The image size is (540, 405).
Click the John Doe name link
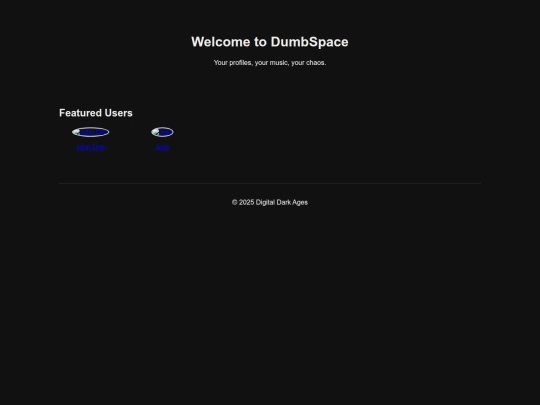tap(91, 147)
